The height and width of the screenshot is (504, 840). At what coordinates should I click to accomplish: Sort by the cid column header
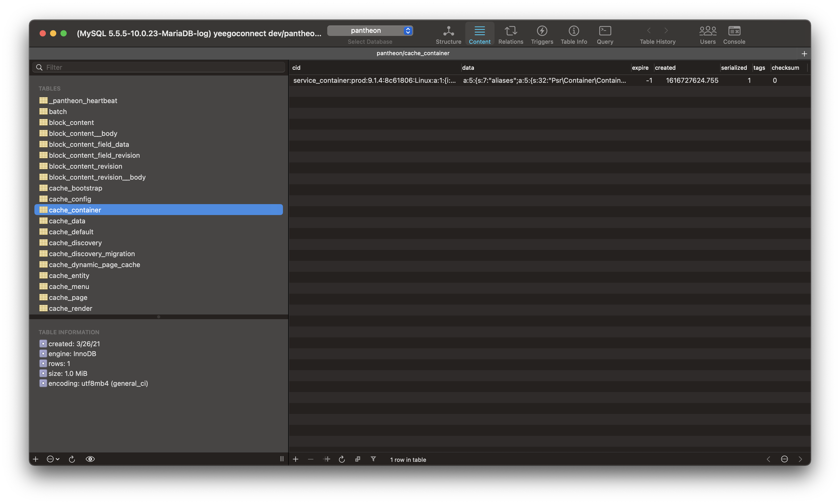(375, 68)
